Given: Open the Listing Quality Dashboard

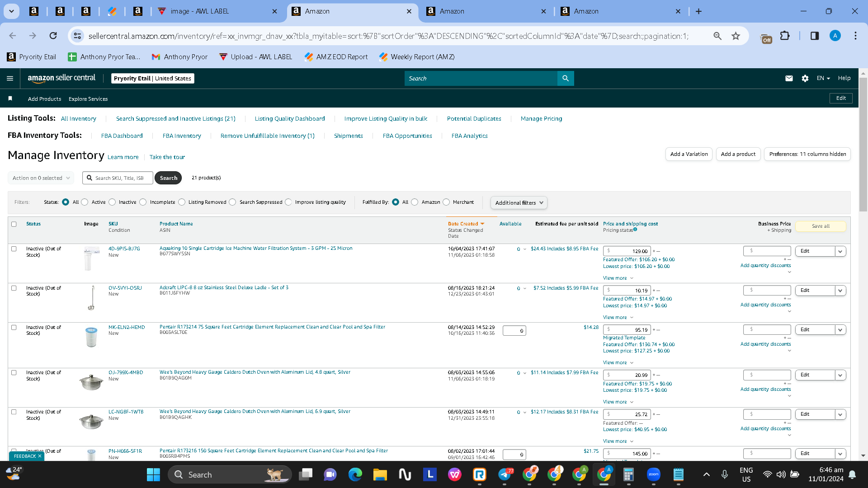Looking at the screenshot, I should (290, 119).
